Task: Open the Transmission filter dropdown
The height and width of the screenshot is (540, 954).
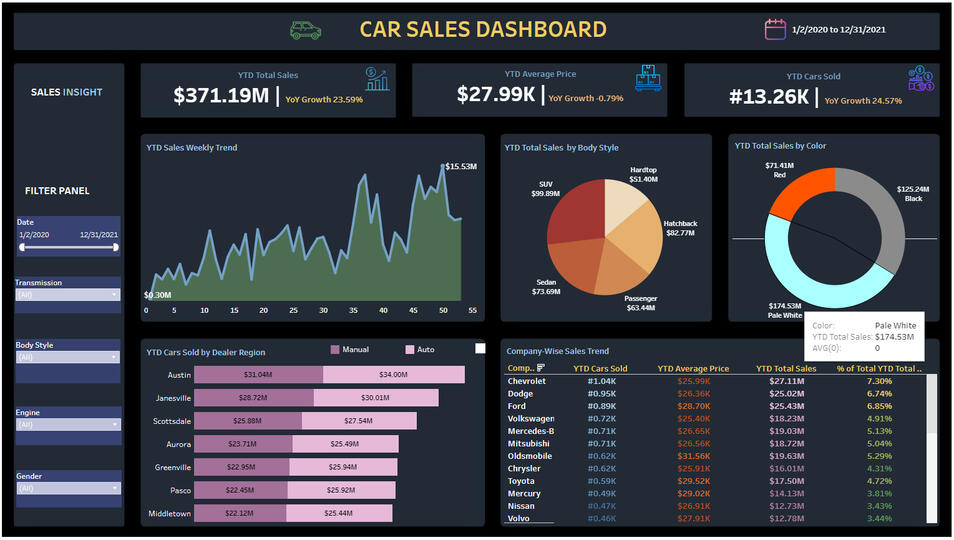Action: [68, 295]
